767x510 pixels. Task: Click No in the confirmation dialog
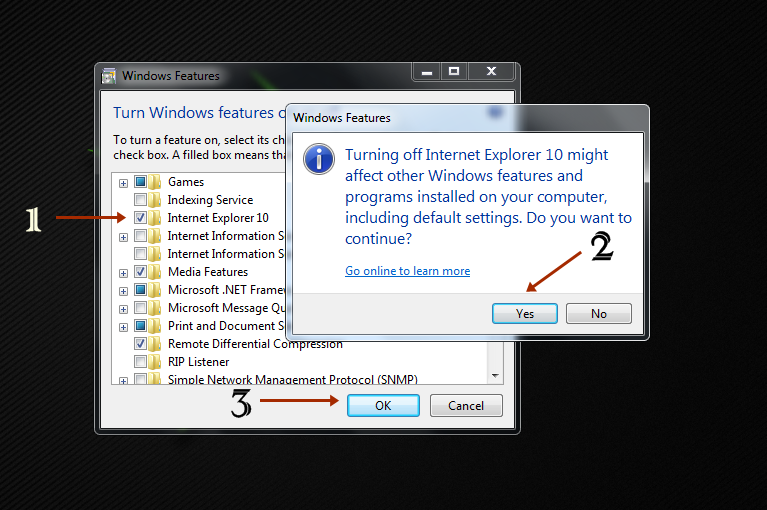click(599, 313)
